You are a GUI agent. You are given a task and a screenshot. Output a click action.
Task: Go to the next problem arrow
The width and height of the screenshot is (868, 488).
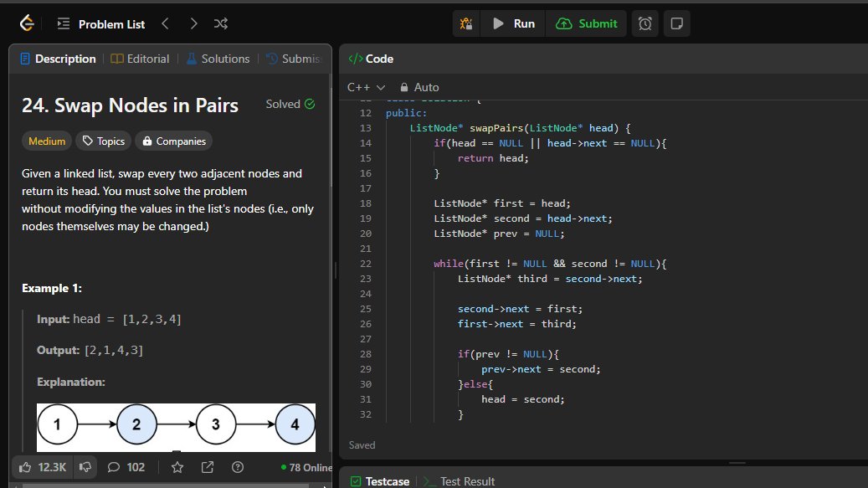click(x=193, y=23)
